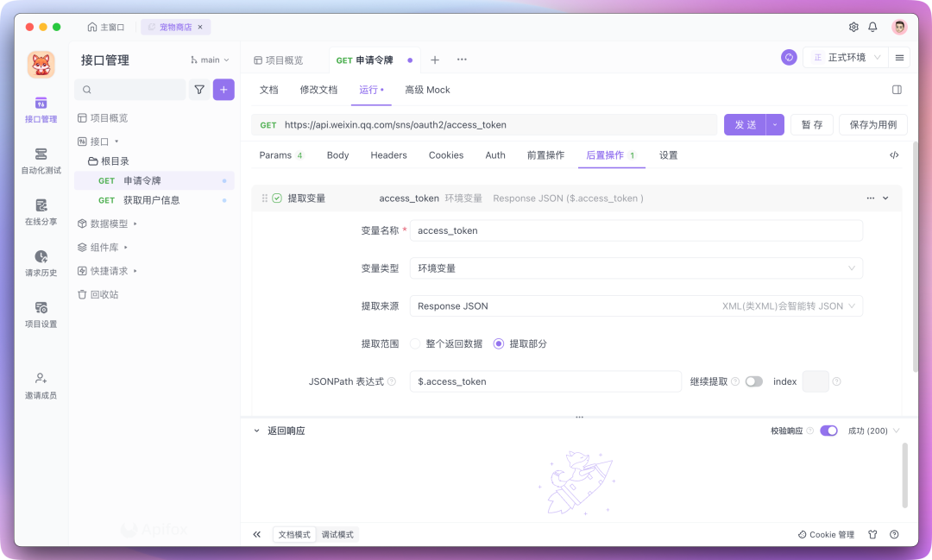The width and height of the screenshot is (932, 560).
Task: Click the purple sync status icon
Action: (789, 58)
